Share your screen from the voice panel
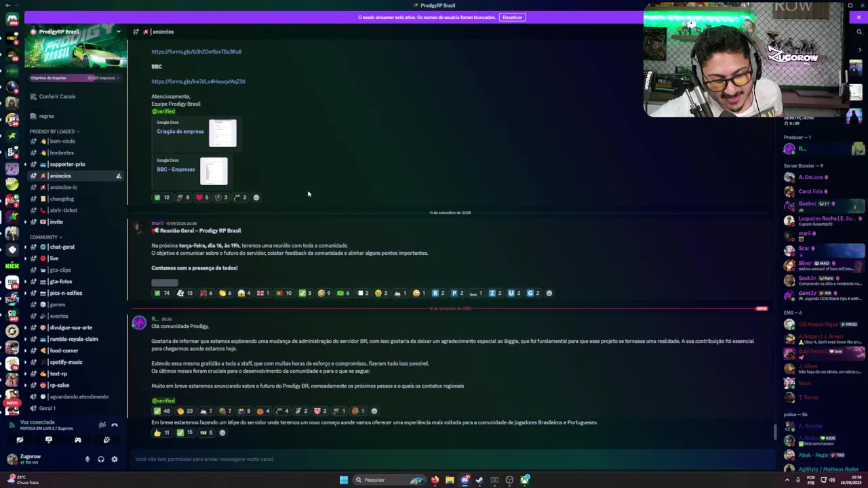The width and height of the screenshot is (868, 488). 49,441
